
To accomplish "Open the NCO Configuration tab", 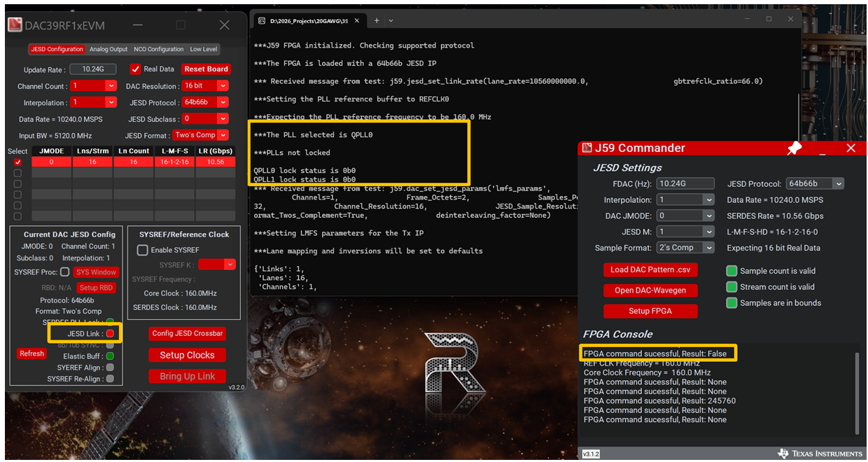I will 159,50.
